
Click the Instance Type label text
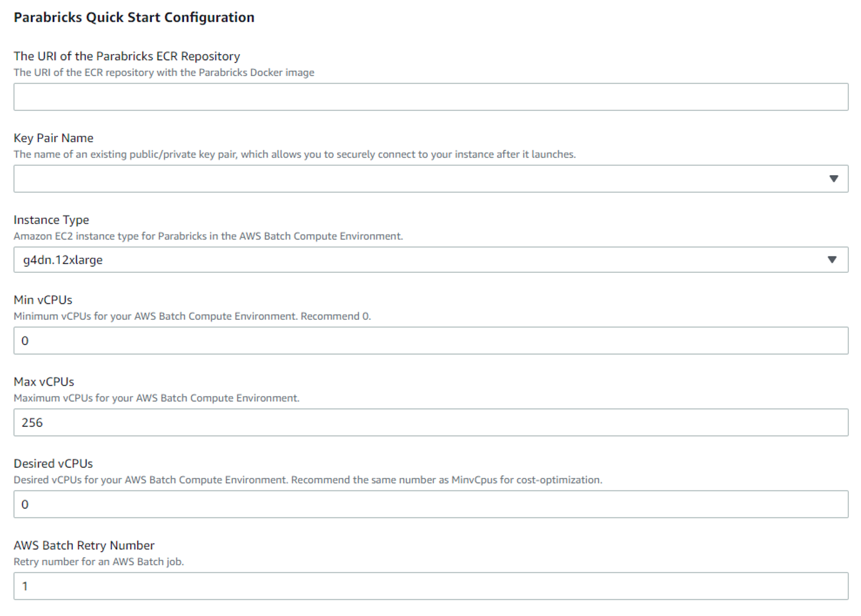point(51,219)
